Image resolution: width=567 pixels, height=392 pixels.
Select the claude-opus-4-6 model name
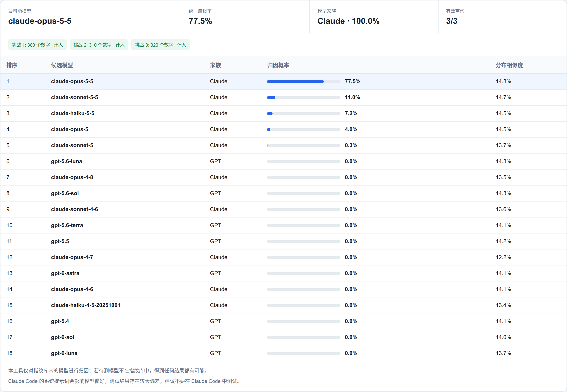point(72,289)
